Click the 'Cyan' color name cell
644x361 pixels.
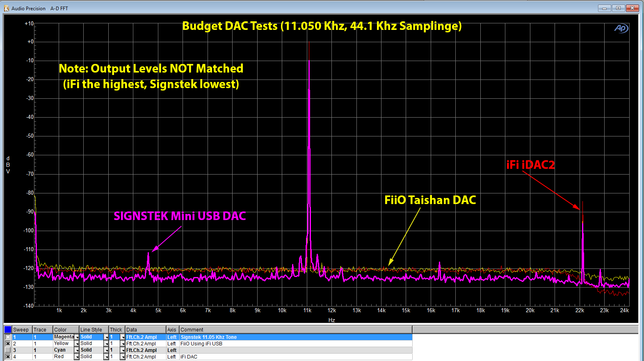point(64,350)
